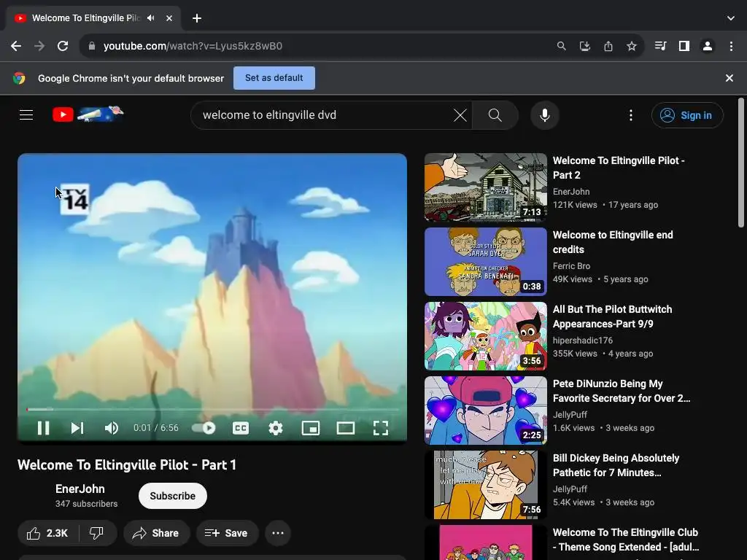
Task: Open Welcome to Eltingville end credits title
Action: pos(613,242)
